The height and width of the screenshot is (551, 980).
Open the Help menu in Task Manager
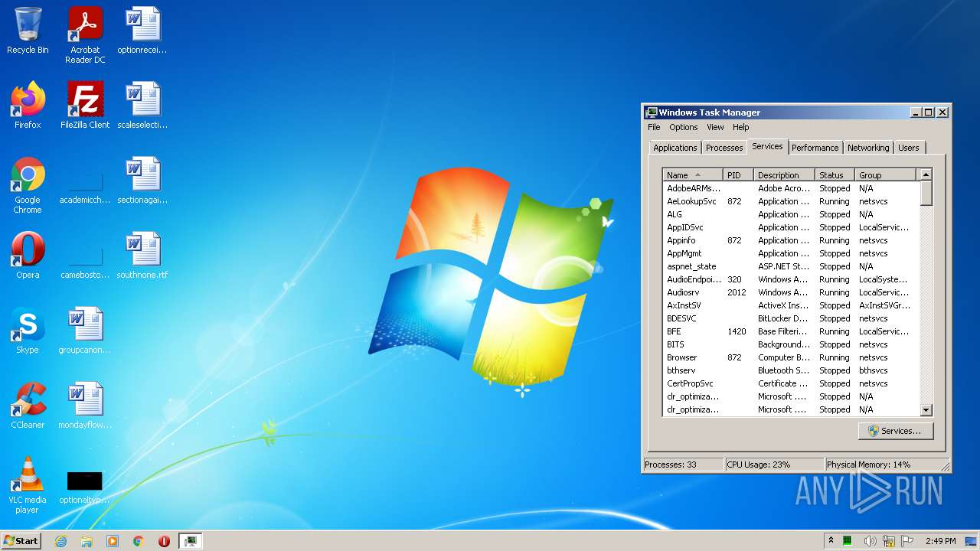[x=740, y=127]
